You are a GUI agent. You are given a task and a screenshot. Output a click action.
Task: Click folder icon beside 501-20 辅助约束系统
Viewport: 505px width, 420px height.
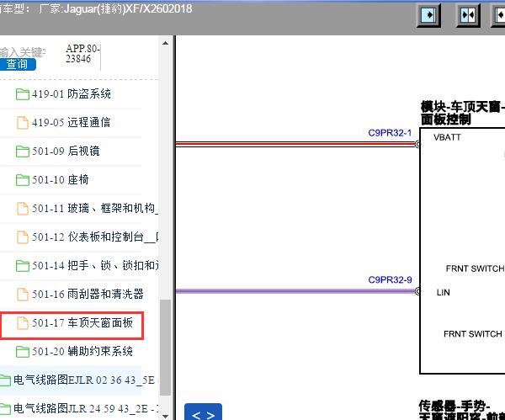[x=22, y=352]
